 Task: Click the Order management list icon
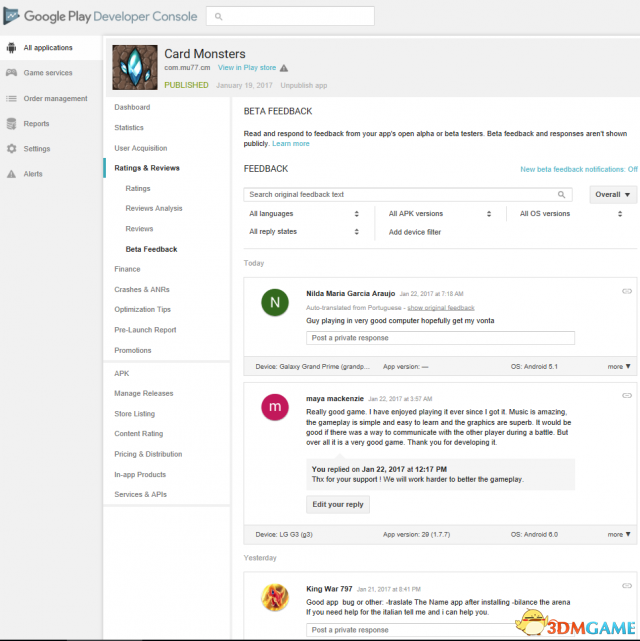point(11,98)
